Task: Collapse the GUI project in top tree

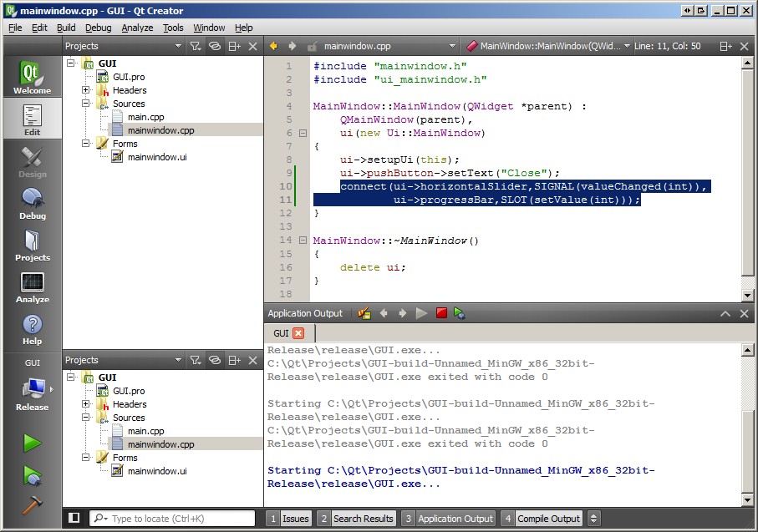Action: point(71,63)
